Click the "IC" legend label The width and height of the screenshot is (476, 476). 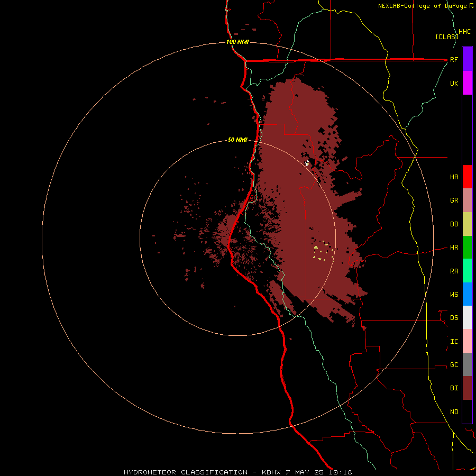click(x=454, y=342)
